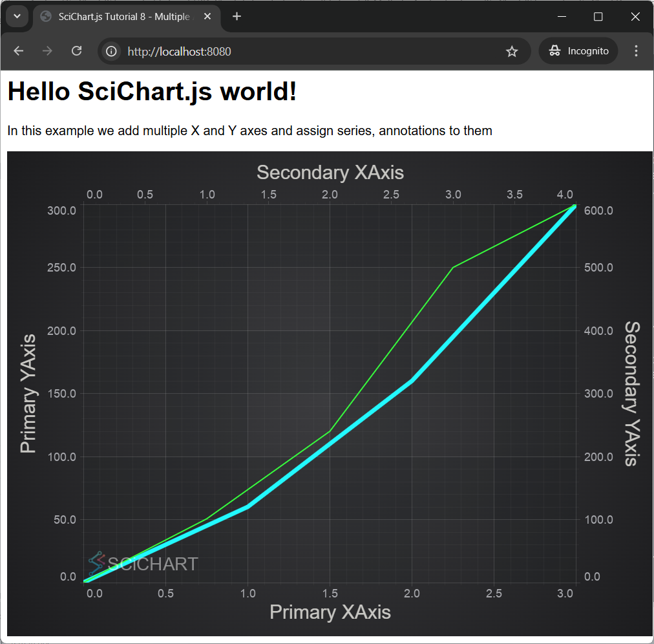View site information for localhost

(x=112, y=51)
